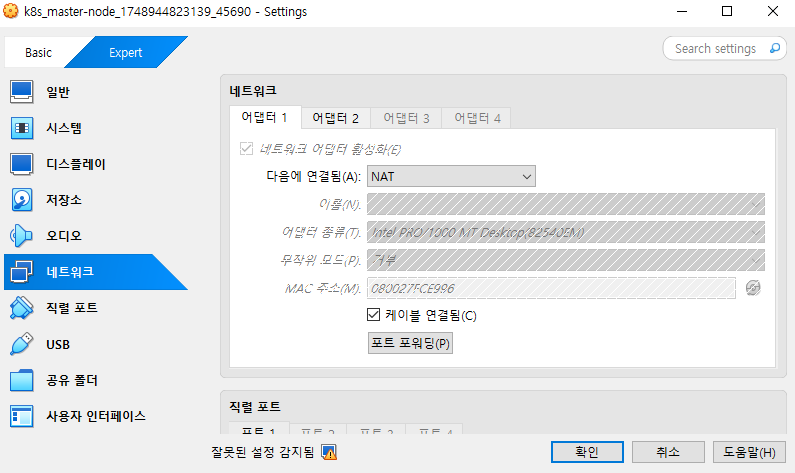Click the 직렬 포트 section heading
The width and height of the screenshot is (795, 473).
pos(255,407)
